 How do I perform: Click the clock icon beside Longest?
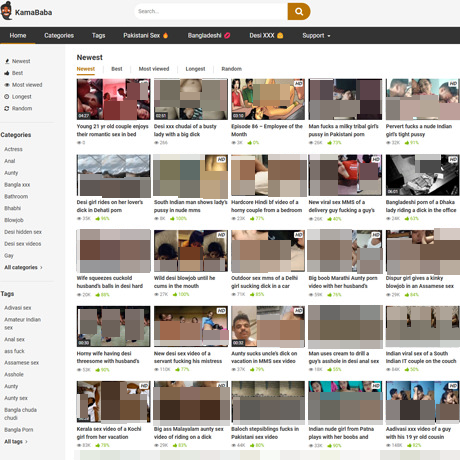pyautogui.click(x=7, y=97)
